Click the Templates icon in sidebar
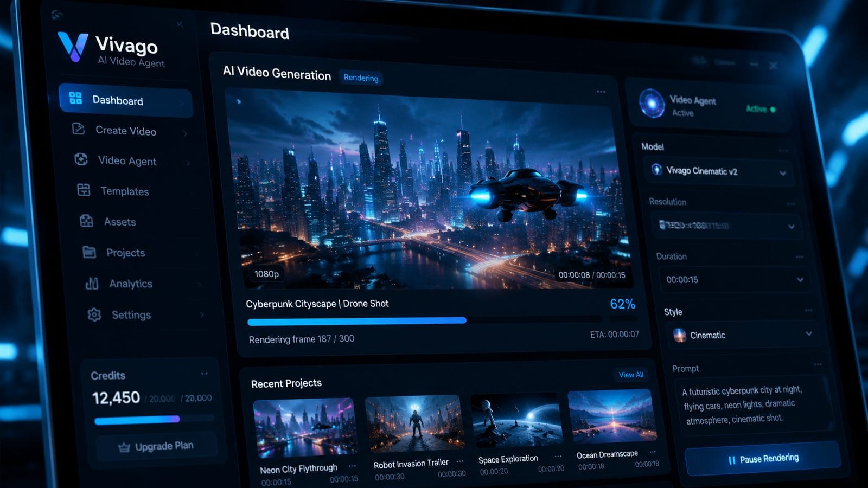The width and height of the screenshot is (868, 488). click(84, 190)
